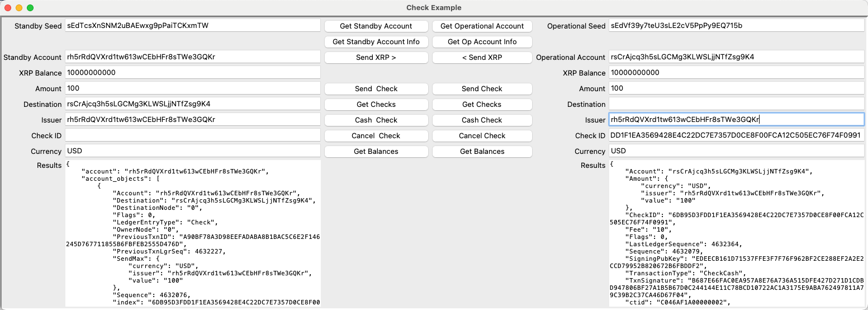Click the operational-side Get Checks button
868x310 pixels.
coord(482,104)
